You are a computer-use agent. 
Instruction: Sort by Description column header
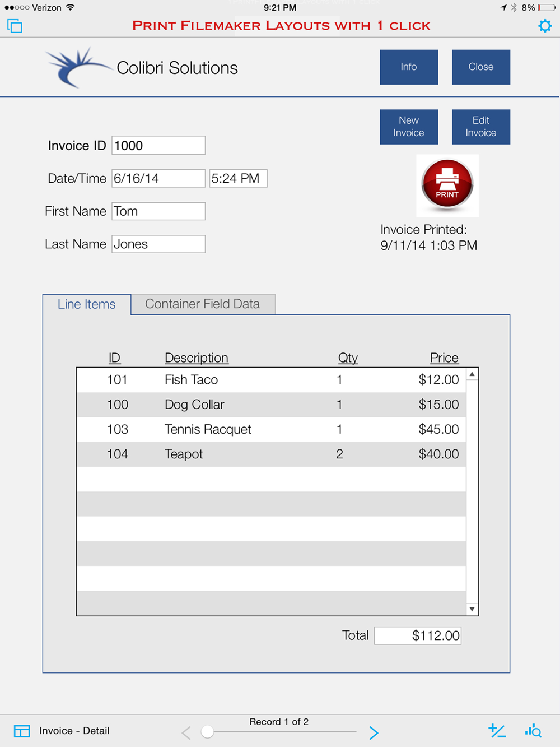pos(197,358)
